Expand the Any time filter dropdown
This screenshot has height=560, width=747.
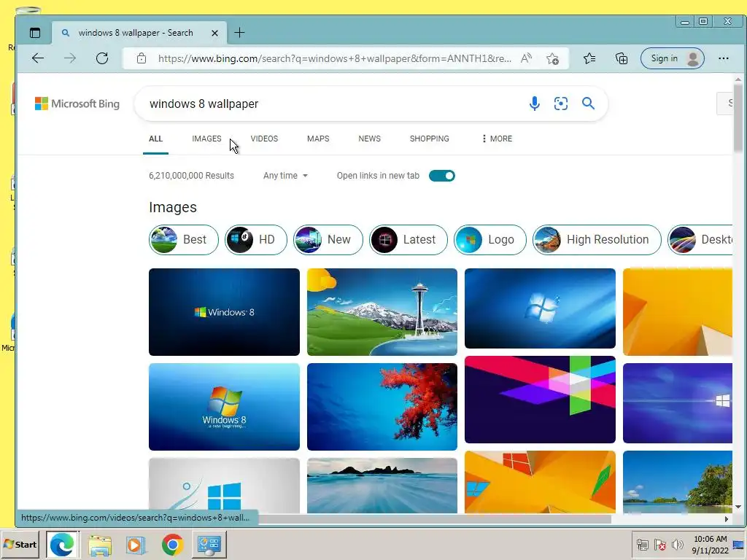[x=285, y=176]
